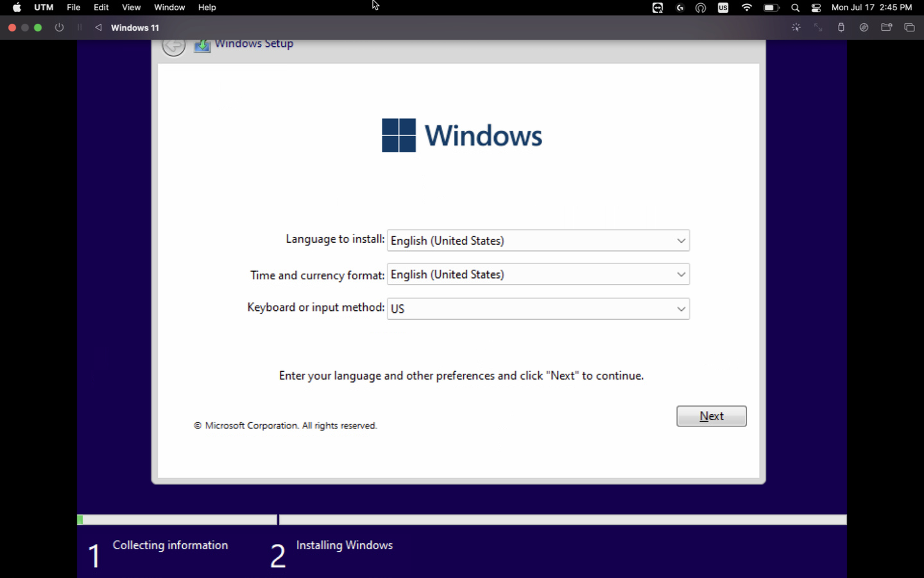Viewport: 924px width, 578px height.
Task: Click the screen mirroring menu bar icon
Action: (x=658, y=8)
